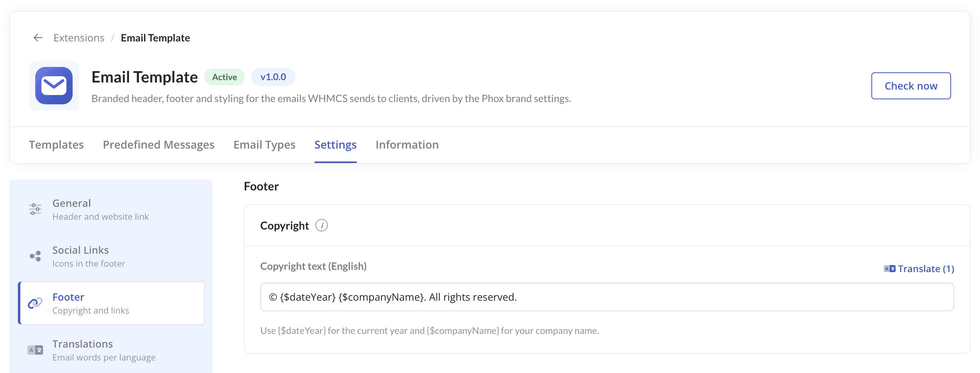This screenshot has width=980, height=373.
Task: Click the v1.0.0 version badge
Action: (x=273, y=77)
